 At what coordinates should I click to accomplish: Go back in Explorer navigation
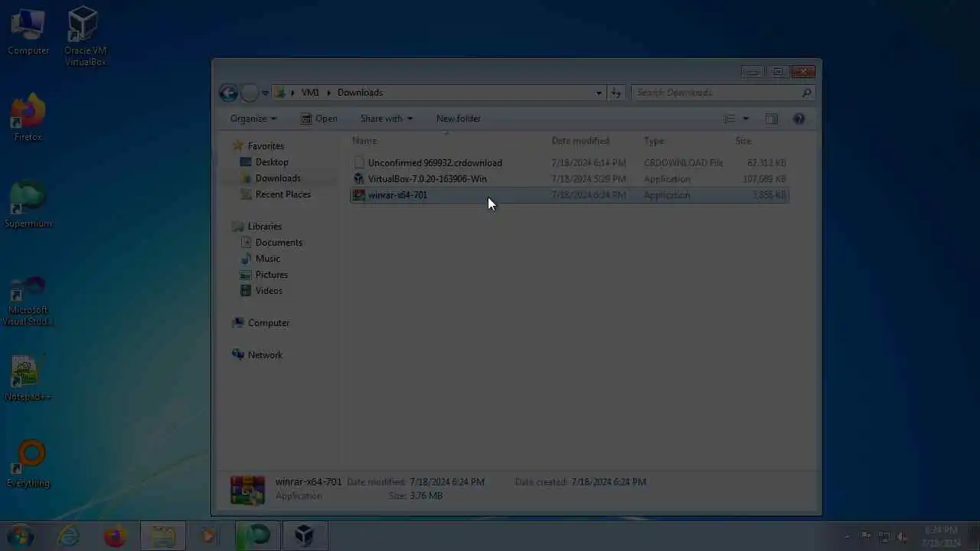tap(228, 93)
